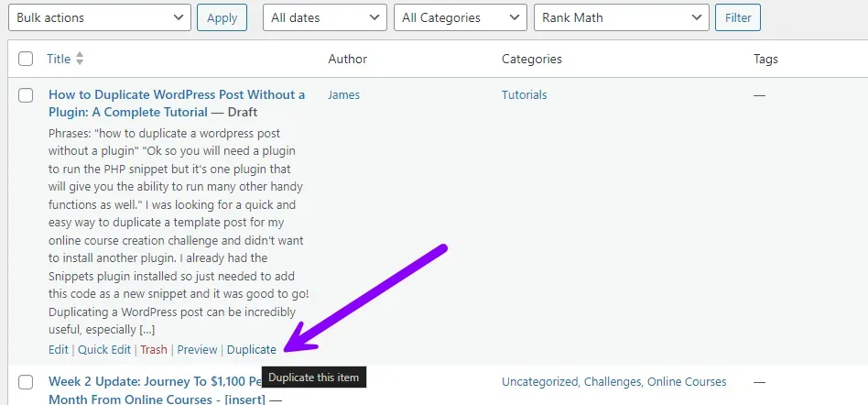Filter posts by author James
This screenshot has width=868, height=405.
tap(343, 94)
